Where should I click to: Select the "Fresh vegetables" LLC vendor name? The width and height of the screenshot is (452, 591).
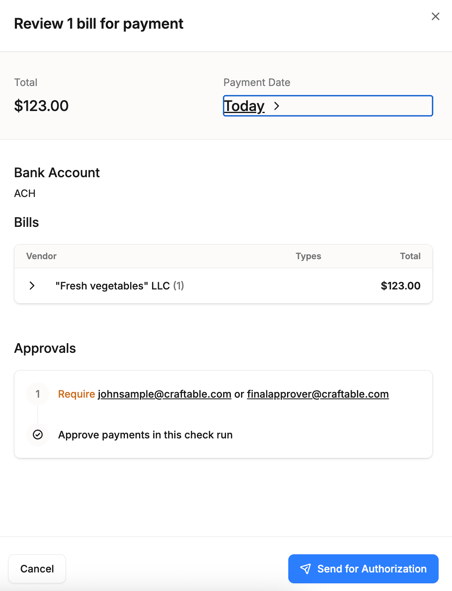pyautogui.click(x=112, y=286)
